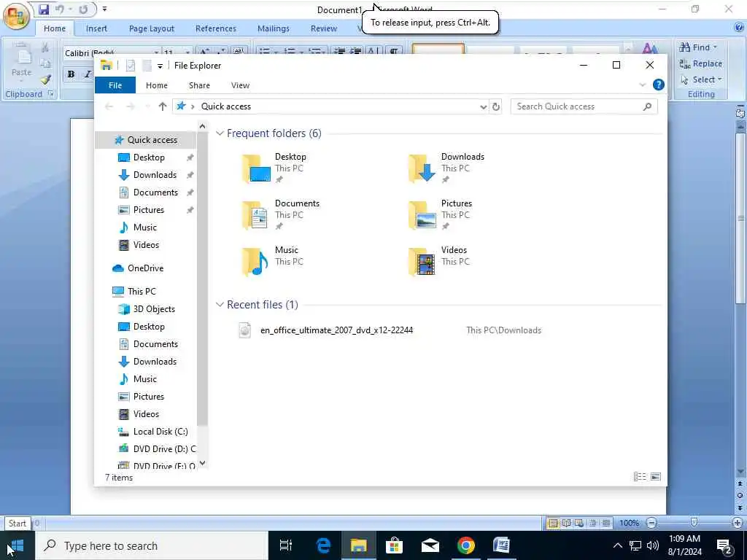
Task: Switch File Explorer to large icons view layout
Action: [656, 477]
